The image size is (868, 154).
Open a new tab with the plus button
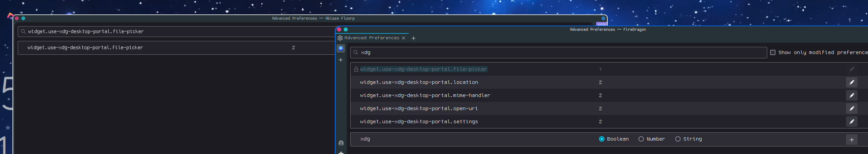(413, 38)
